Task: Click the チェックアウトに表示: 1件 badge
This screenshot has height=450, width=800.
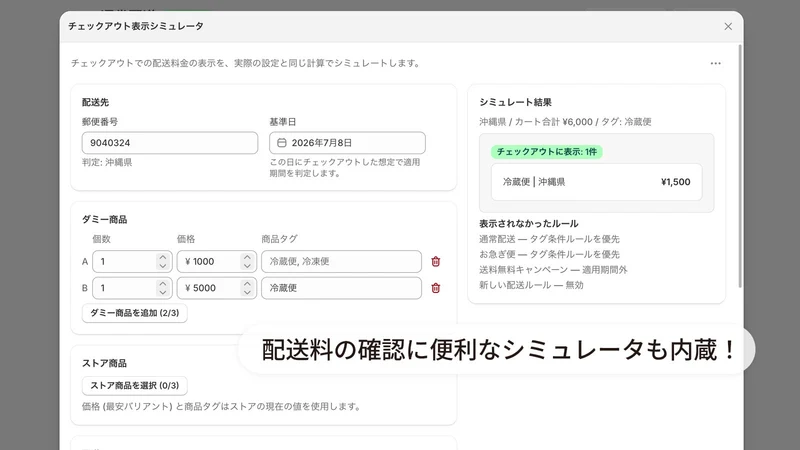Action: [546, 152]
